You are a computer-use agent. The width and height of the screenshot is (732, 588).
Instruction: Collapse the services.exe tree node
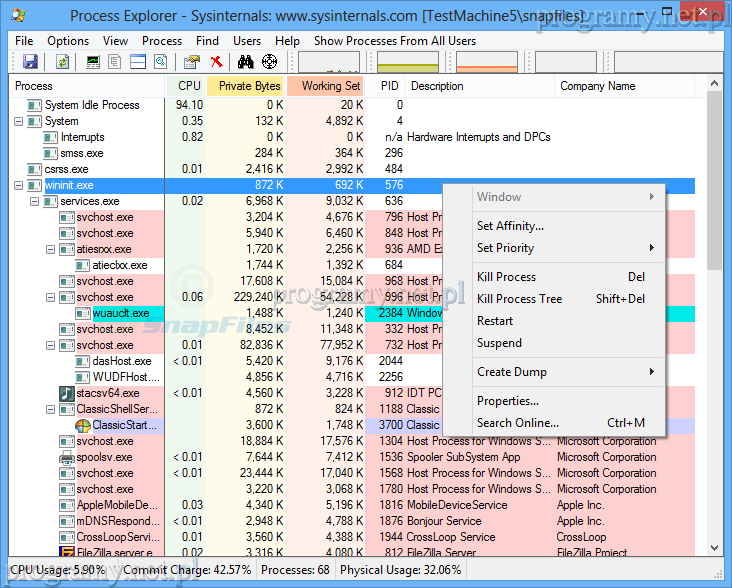coord(35,201)
